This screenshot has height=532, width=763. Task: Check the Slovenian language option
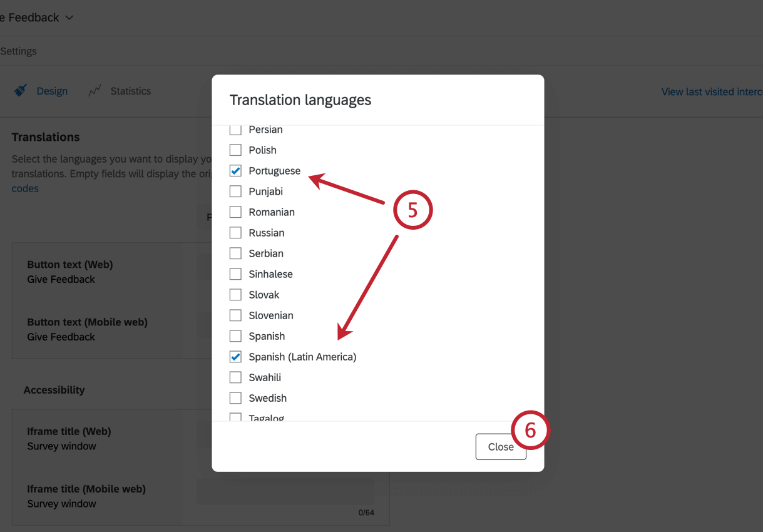(x=236, y=315)
